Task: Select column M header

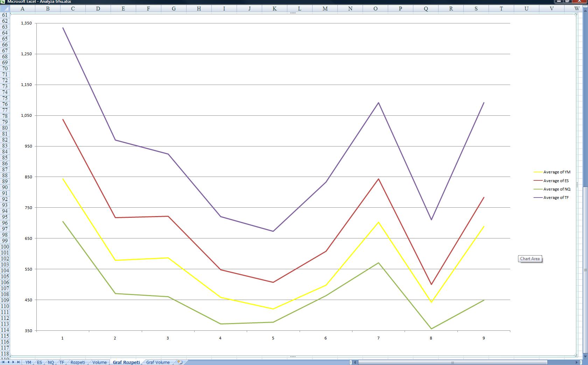Action: coord(325,8)
